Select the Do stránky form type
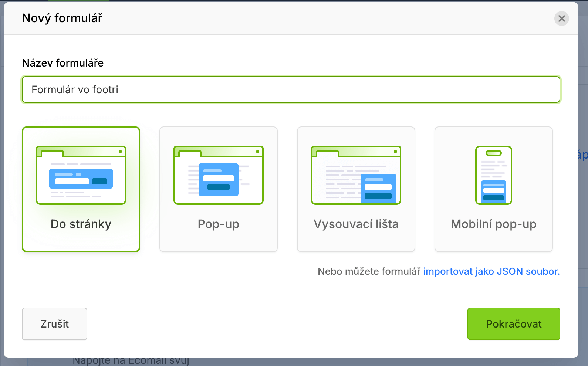The image size is (588, 366). (81, 189)
